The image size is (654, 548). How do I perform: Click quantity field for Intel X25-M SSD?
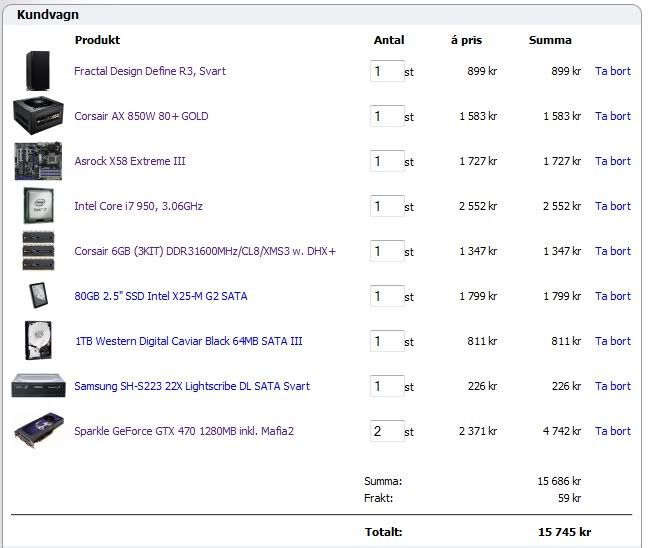click(x=386, y=296)
